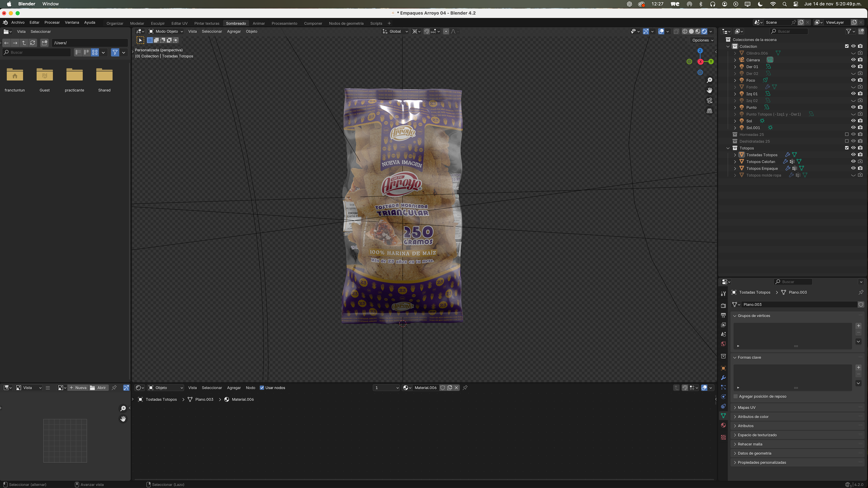Open node editor Objeto type dropdown
Viewport: 868px width, 488px height.
pos(166,388)
